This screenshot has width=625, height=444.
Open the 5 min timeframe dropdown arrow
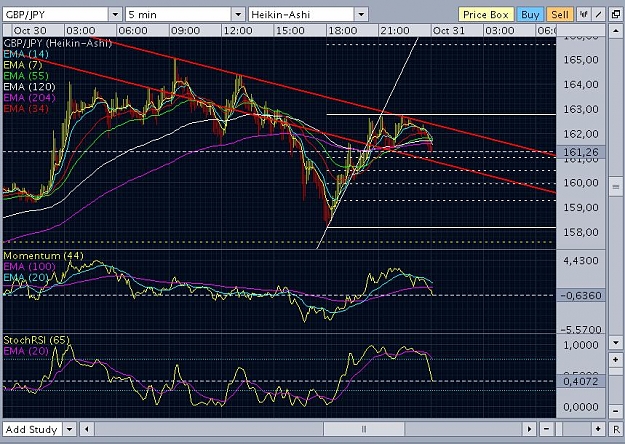pos(238,15)
